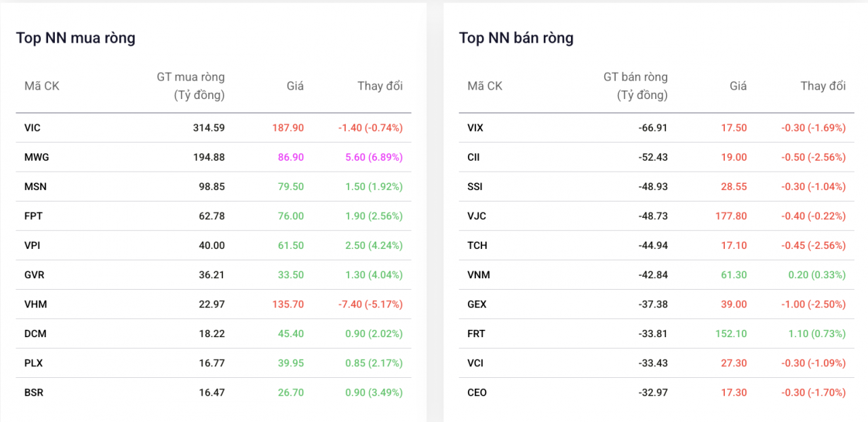Click FRT's 152.10 price value
This screenshot has height=422, width=868.
click(730, 334)
